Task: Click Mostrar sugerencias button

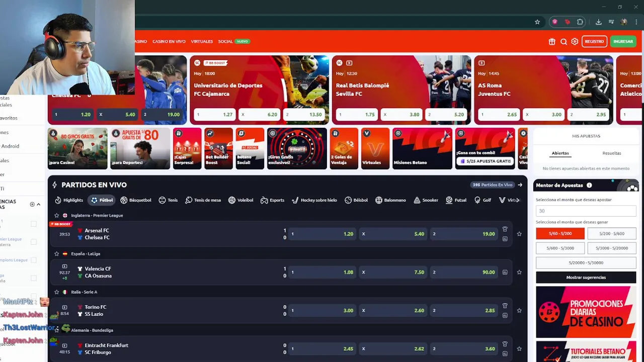Action: coord(586,277)
